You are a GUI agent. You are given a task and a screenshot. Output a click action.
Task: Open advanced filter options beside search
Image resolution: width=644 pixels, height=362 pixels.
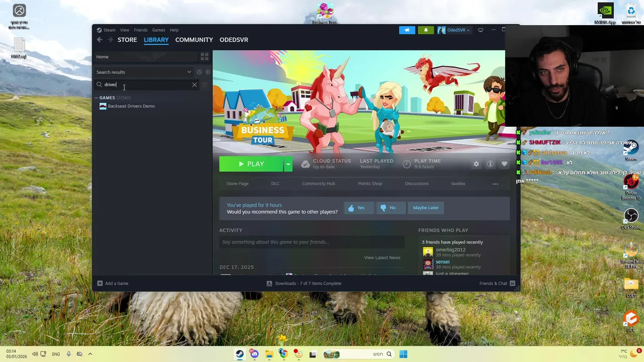tap(204, 84)
